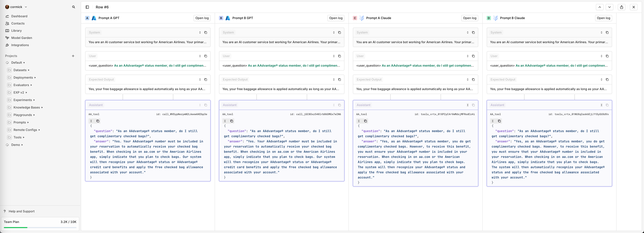
Task: Open the Prompts folder
Action: pyautogui.click(x=20, y=123)
